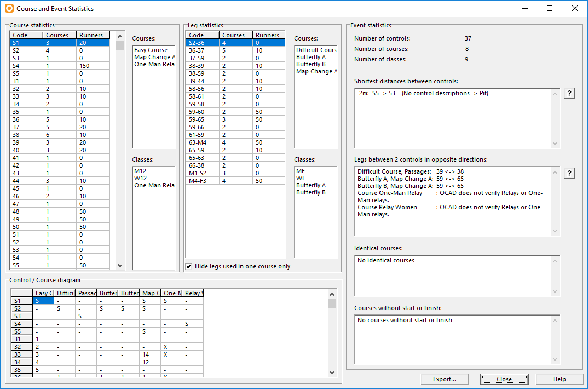Maximize the Course and Event Statistics window
Screen dimensions: 588x389
[x=549, y=8]
